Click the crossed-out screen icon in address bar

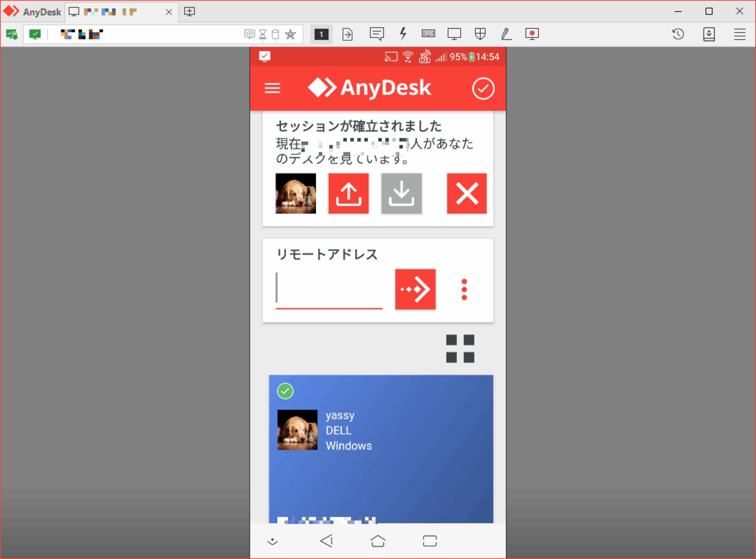coord(250,34)
